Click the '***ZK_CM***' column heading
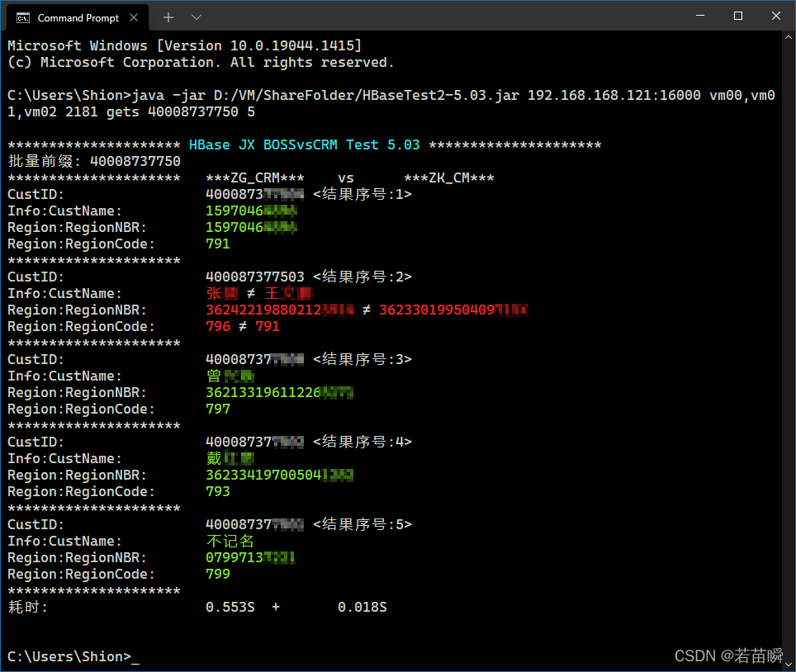Screen dimensions: 796x672 tap(448, 178)
